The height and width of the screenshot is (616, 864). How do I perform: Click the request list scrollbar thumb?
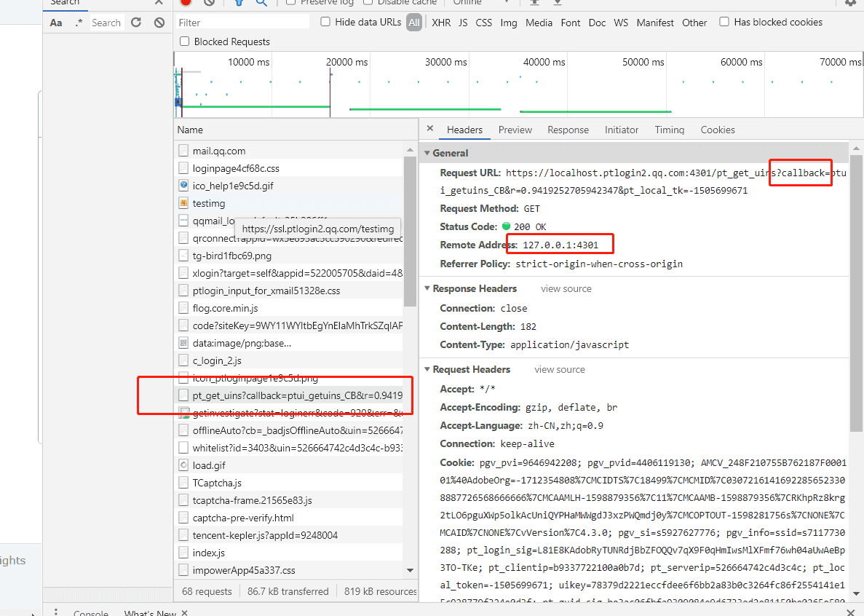point(409,232)
